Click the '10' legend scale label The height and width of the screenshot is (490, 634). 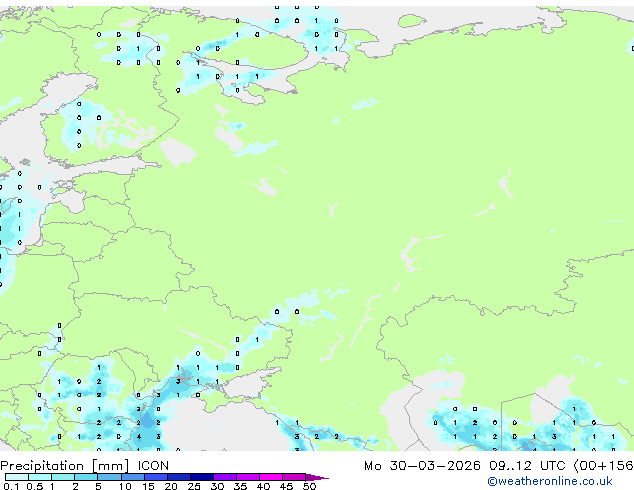pyautogui.click(x=125, y=486)
